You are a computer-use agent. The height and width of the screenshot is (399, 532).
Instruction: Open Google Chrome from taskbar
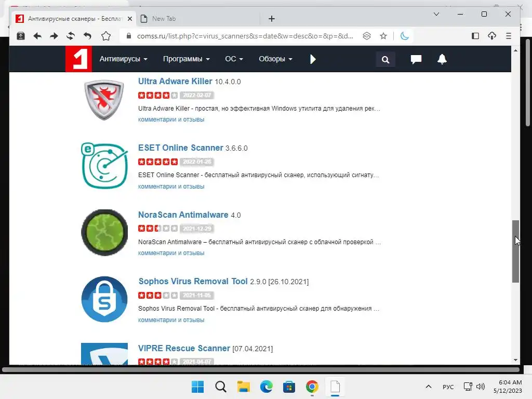point(312,387)
